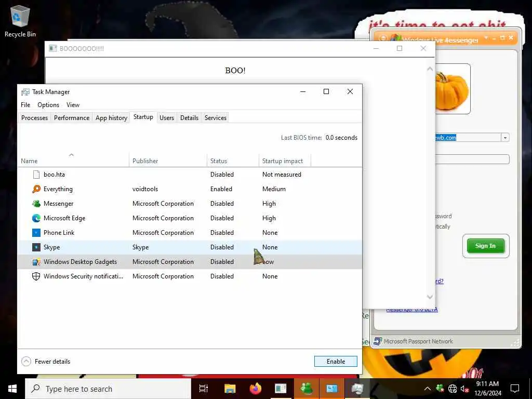Click the Everything search app icon
Image resolution: width=532 pixels, height=399 pixels.
pos(36,189)
